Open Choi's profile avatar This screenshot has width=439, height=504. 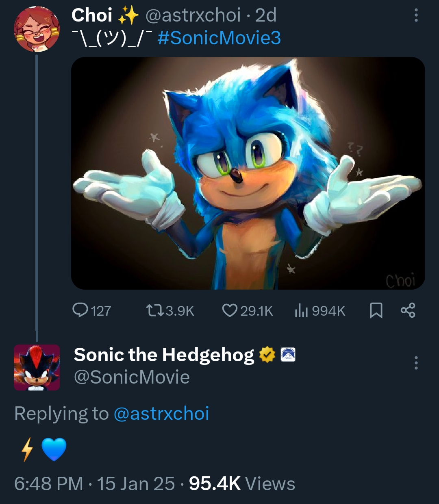[x=37, y=29]
